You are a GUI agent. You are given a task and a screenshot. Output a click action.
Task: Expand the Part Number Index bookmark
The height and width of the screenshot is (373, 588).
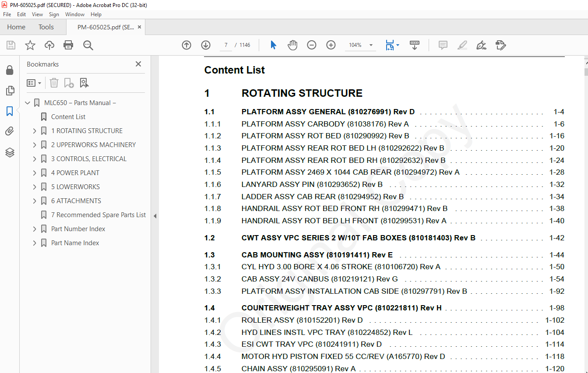(x=35, y=229)
